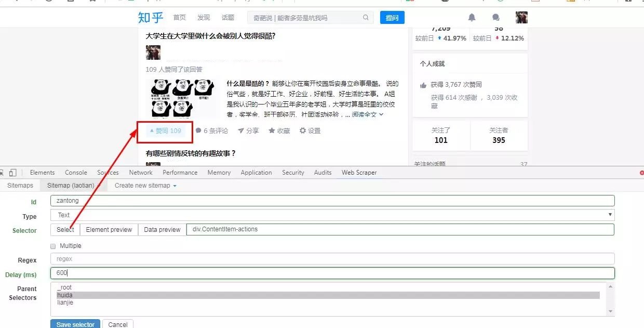The image size is (644, 328).
Task: Toggle the device toolbar icon in DevTools
Action: 14,172
